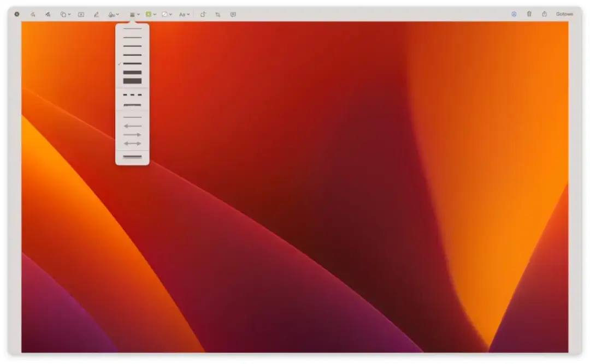Click Gotowe to finish markup
Viewport: 590px width, 364px height.
tap(564, 14)
